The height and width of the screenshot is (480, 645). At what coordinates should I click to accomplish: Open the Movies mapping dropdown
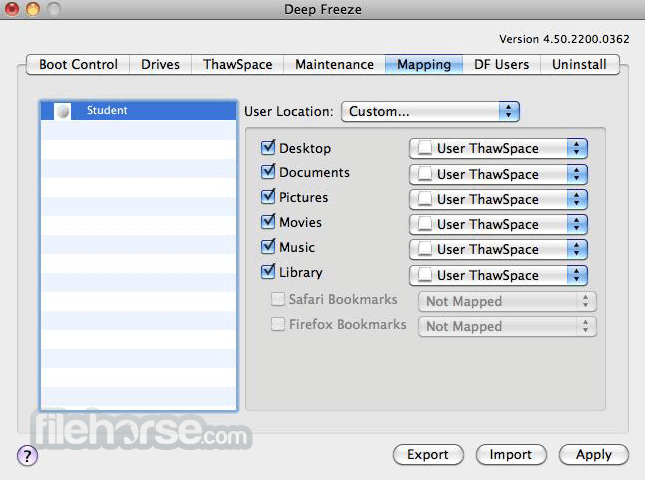pyautogui.click(x=498, y=225)
